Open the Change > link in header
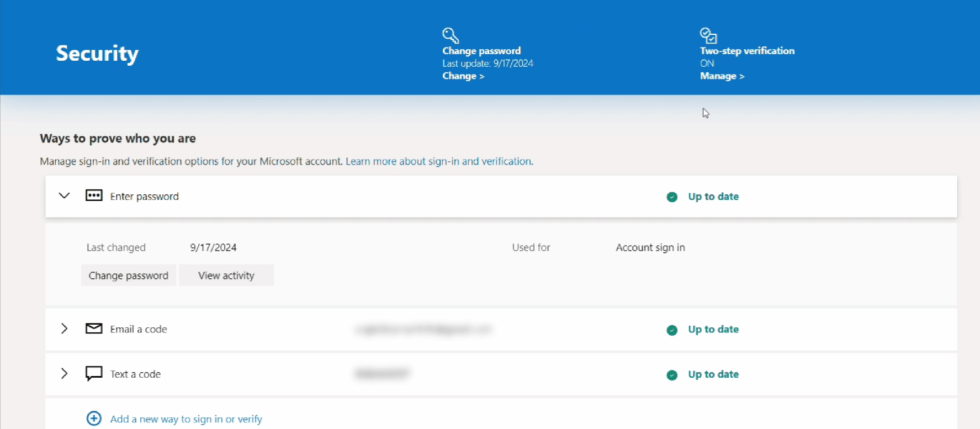This screenshot has height=429, width=980. [463, 76]
